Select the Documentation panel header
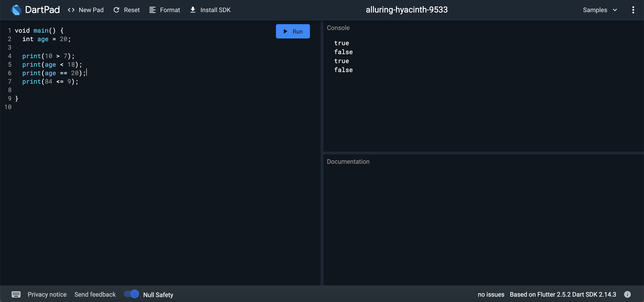Screen dimensions: 644x302 click(348, 162)
